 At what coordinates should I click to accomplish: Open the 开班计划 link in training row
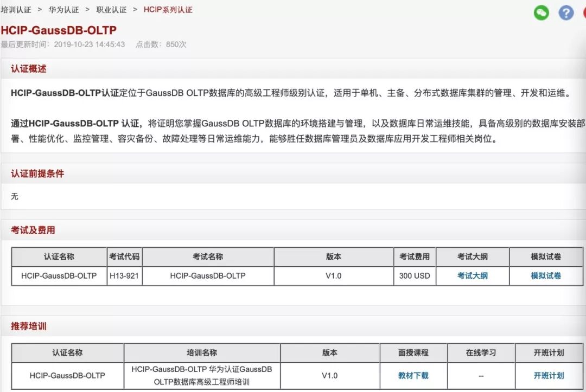click(x=549, y=376)
